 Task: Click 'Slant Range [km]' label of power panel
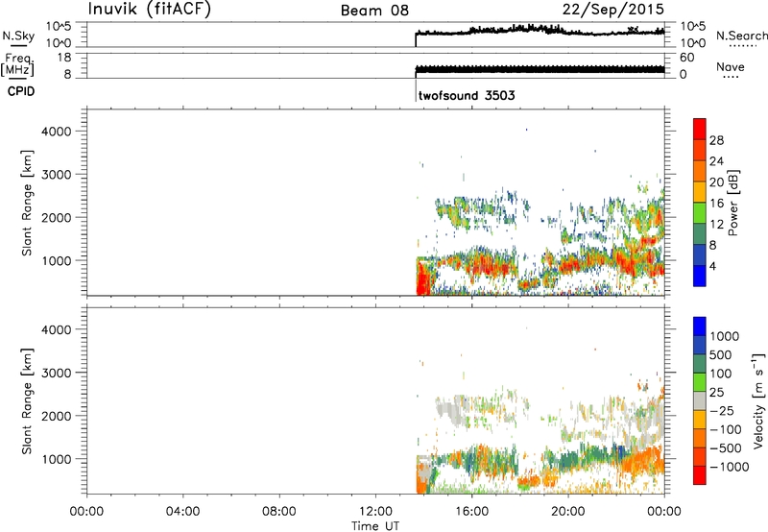click(27, 203)
